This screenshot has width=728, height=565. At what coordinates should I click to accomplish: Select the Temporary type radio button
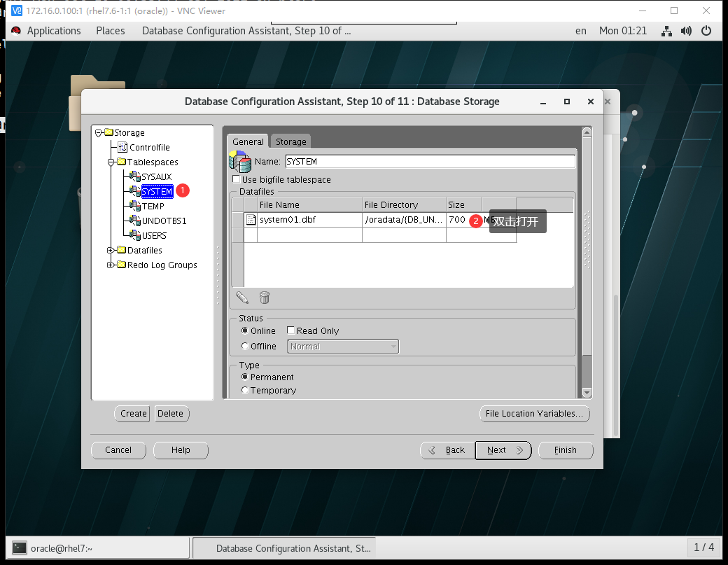coord(245,390)
